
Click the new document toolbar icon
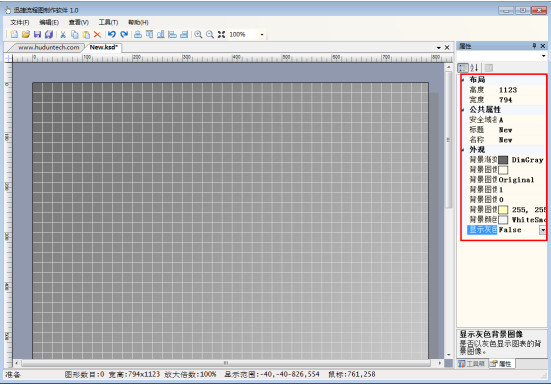pyautogui.click(x=14, y=34)
